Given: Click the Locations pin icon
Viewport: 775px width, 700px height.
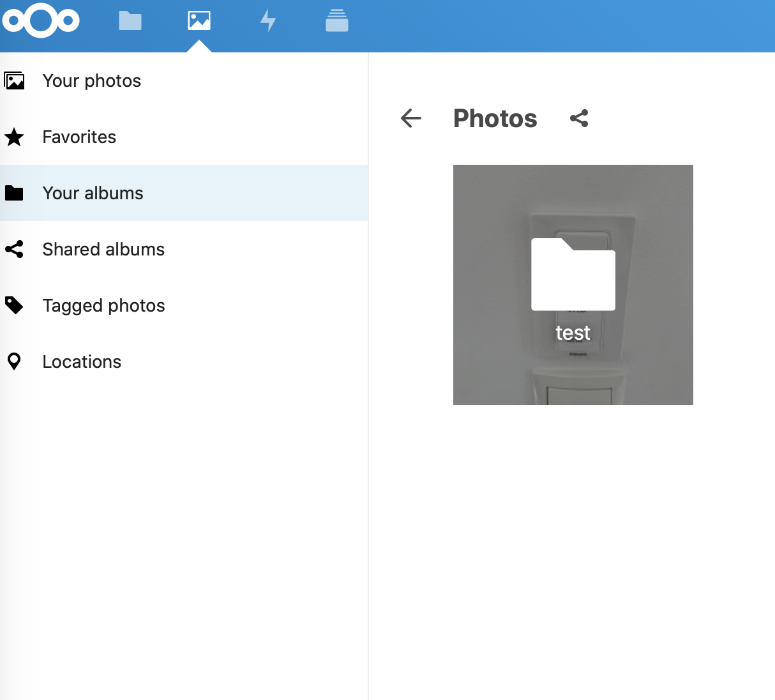Looking at the screenshot, I should pos(14,361).
